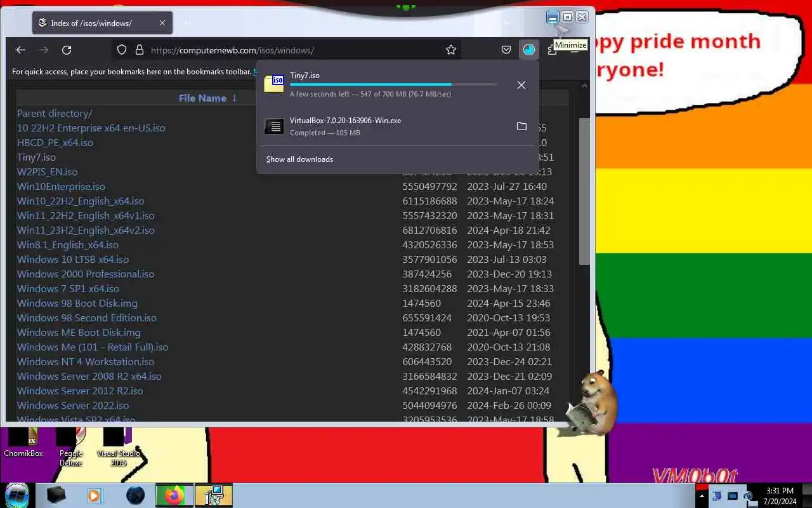Click date 2023-Jul-27 16:40
Viewport: 812px width, 508px height.
pyautogui.click(x=507, y=186)
